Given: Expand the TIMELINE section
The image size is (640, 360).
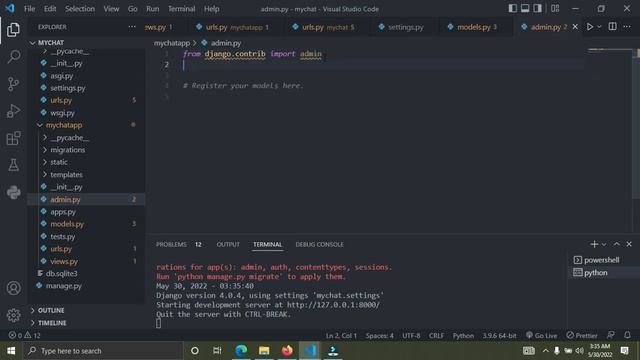Looking at the screenshot, I should click(x=87, y=322).
